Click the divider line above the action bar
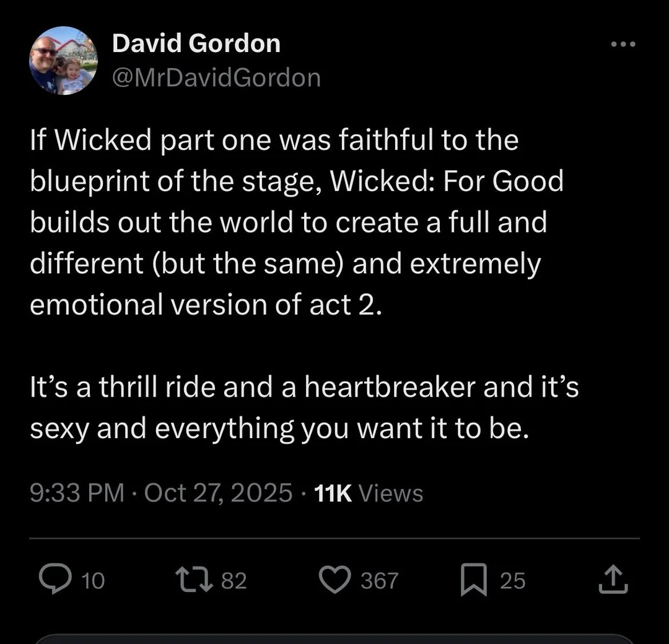Viewport: 669px width, 644px height. (x=334, y=538)
